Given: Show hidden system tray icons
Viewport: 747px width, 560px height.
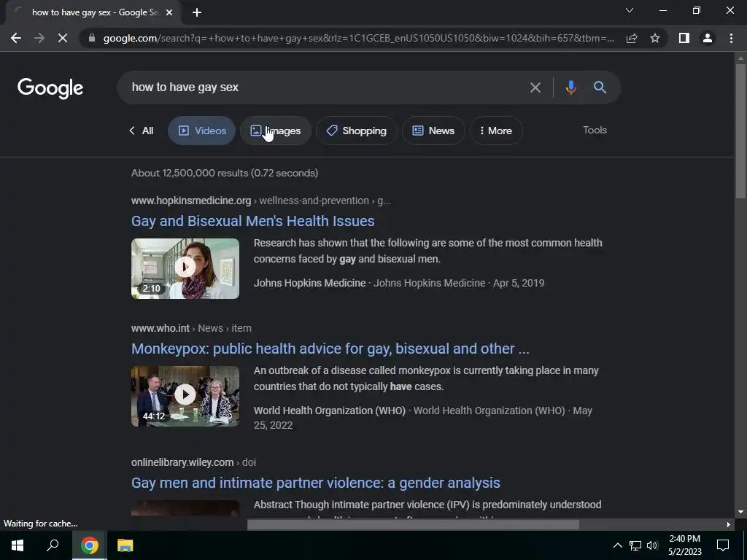Looking at the screenshot, I should (617, 545).
